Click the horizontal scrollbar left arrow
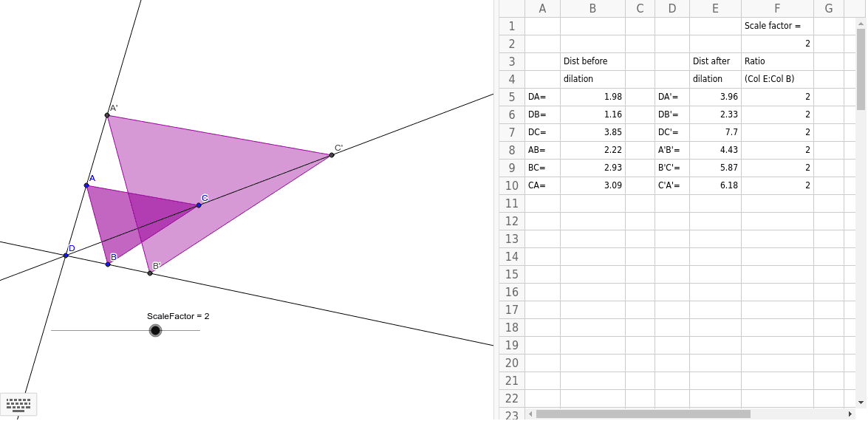This screenshot has width=868, height=421. click(x=530, y=414)
